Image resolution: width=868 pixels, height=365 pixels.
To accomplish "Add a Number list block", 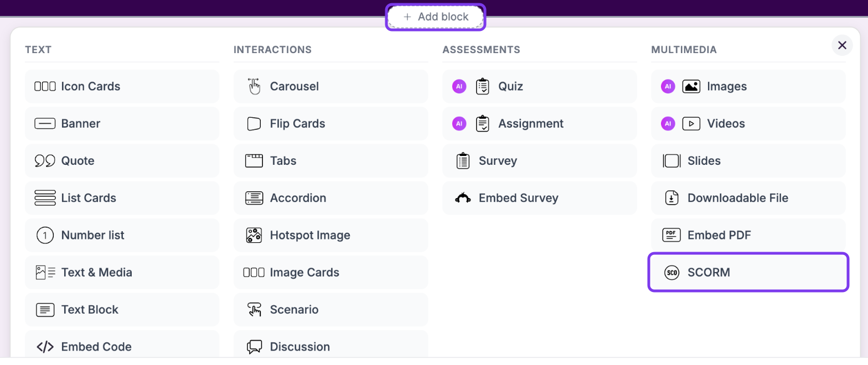I will (122, 235).
